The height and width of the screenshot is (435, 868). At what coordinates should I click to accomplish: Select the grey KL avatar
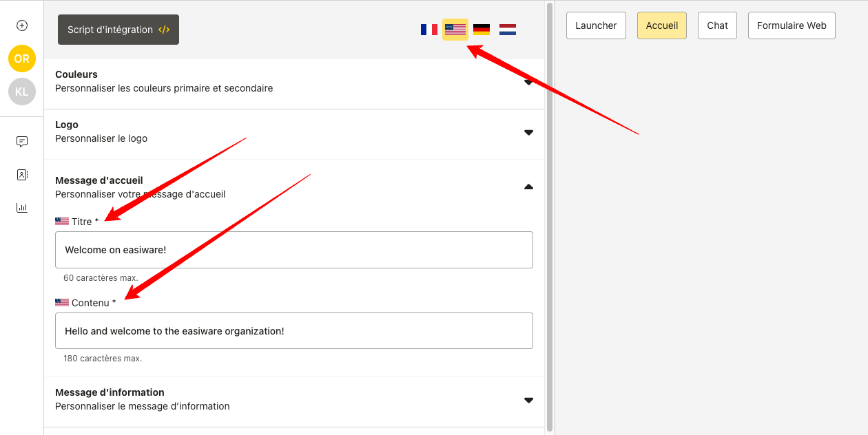click(x=22, y=92)
